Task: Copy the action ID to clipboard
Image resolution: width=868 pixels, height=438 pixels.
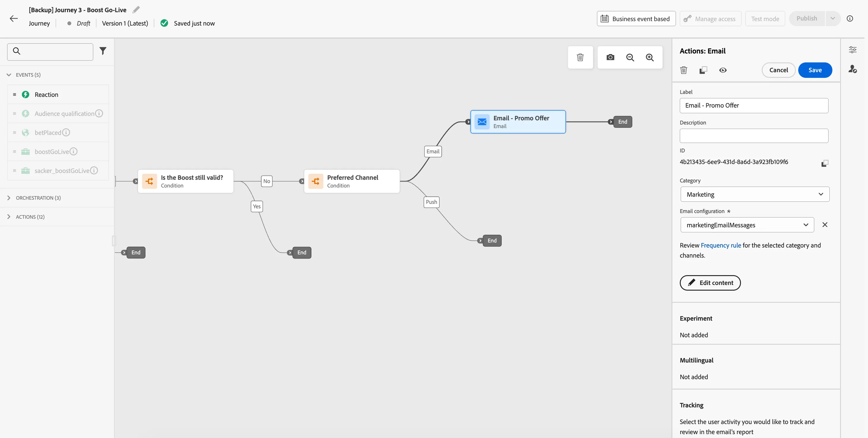Action: click(x=825, y=163)
